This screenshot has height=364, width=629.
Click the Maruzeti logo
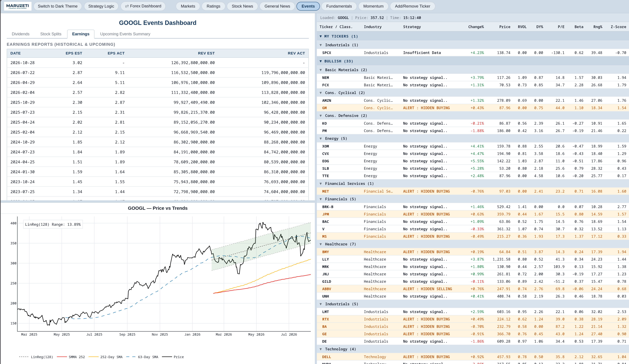click(18, 6)
